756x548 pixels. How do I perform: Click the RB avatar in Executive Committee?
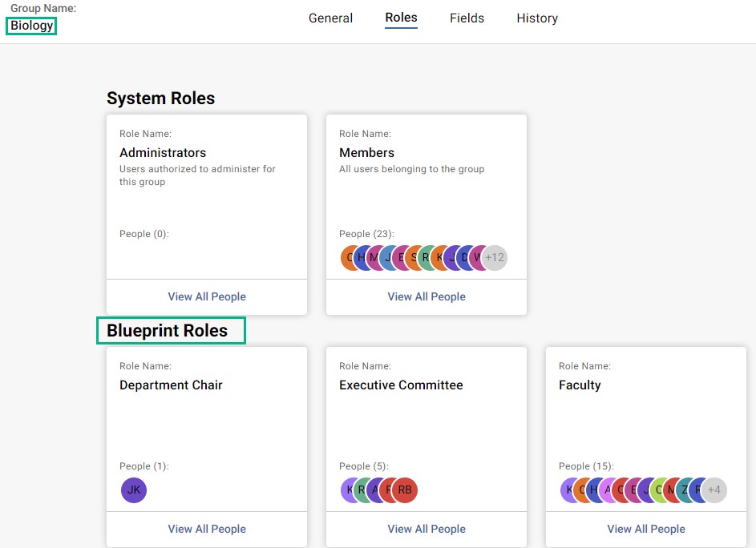(x=405, y=490)
